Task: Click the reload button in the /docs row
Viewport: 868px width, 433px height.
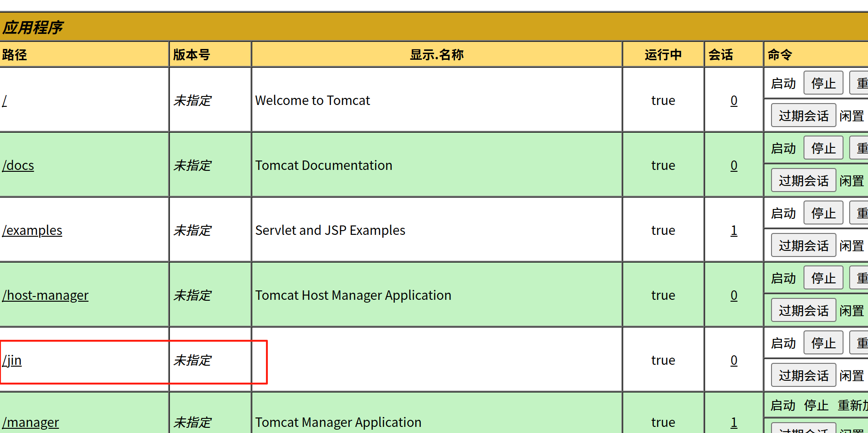Action: click(x=859, y=148)
